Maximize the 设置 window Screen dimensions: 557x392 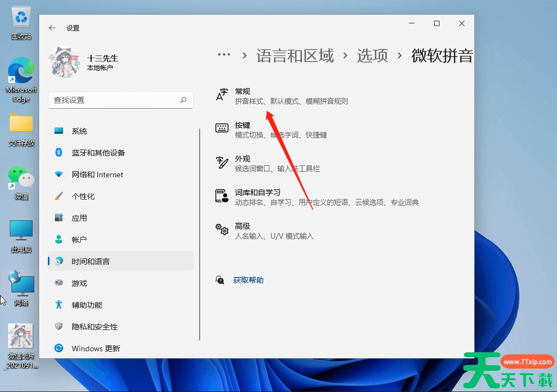(437, 23)
